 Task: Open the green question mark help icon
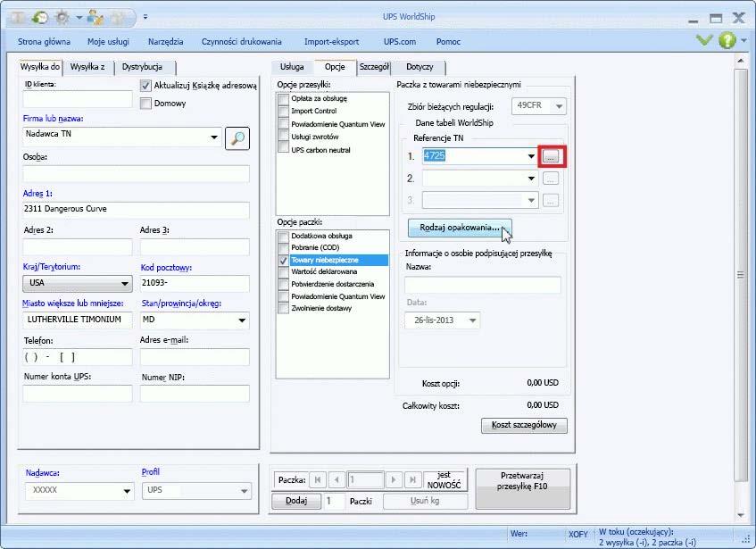(x=727, y=40)
